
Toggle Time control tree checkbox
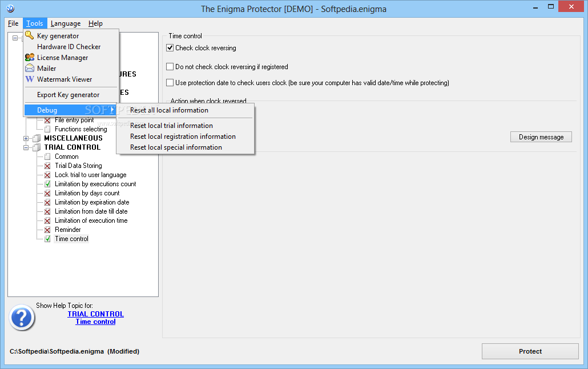click(x=47, y=239)
